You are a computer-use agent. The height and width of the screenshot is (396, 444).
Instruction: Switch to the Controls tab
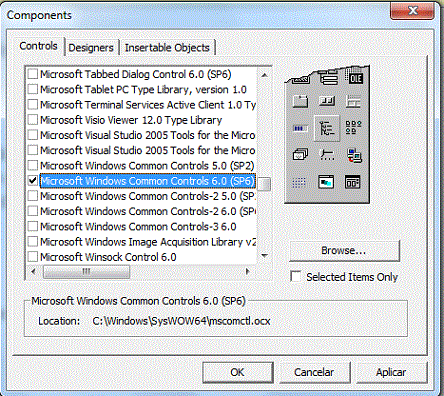click(38, 46)
